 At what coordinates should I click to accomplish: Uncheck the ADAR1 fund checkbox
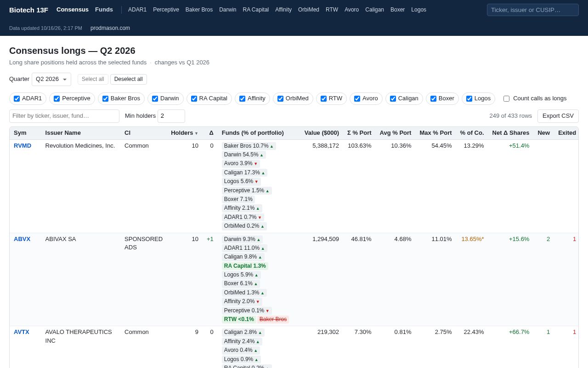[x=17, y=98]
